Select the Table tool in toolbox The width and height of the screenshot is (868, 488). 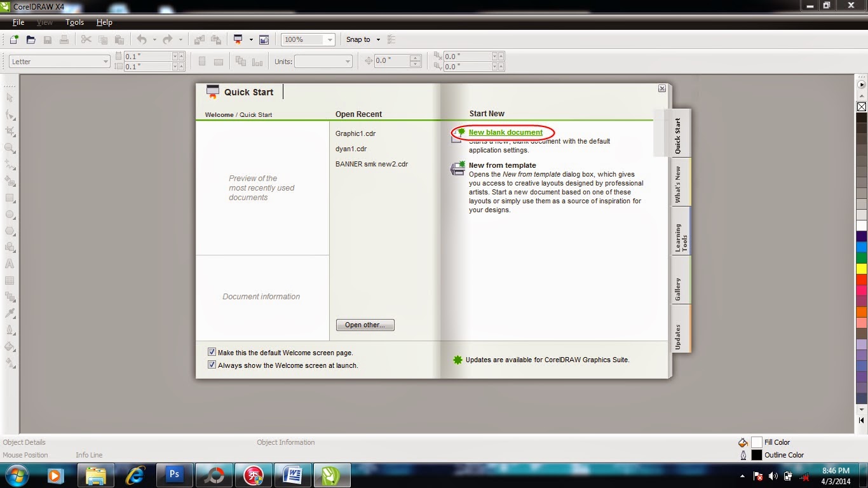[x=10, y=280]
